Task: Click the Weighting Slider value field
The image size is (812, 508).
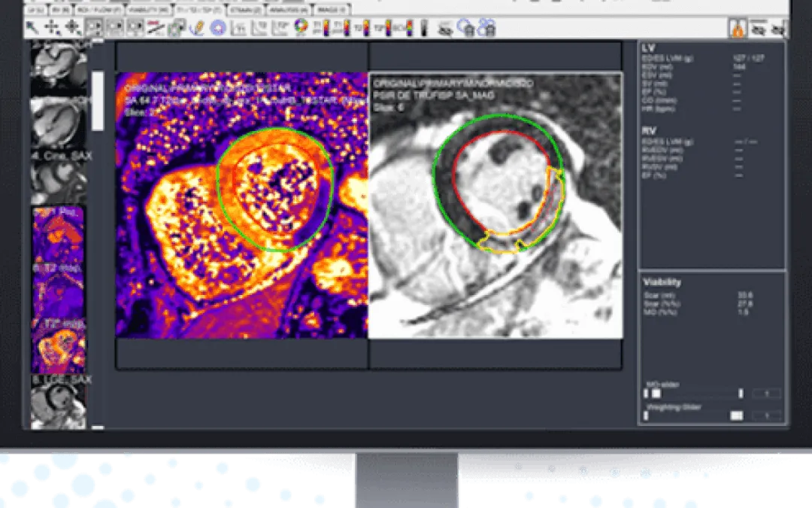Action: coord(766,415)
